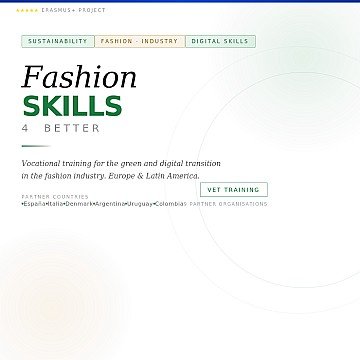Select the DIGITAL SKILLS tag
360x360 pixels.
pos(220,41)
